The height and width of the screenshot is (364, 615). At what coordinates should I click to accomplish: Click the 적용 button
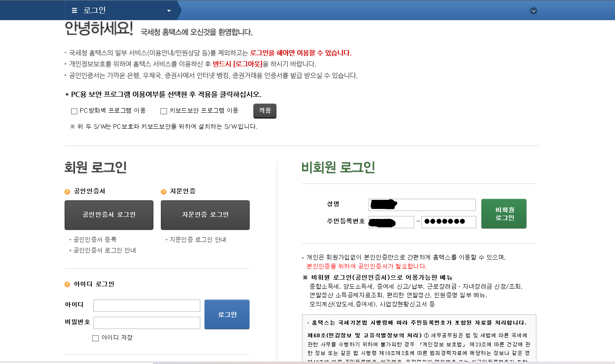click(x=265, y=111)
